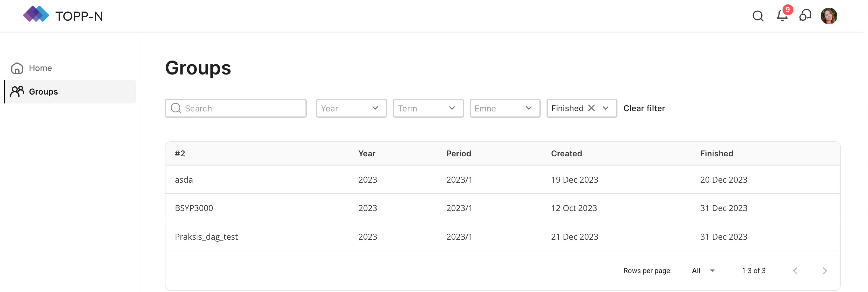Change rows per page from All
The height and width of the screenshot is (292, 868).
703,271
